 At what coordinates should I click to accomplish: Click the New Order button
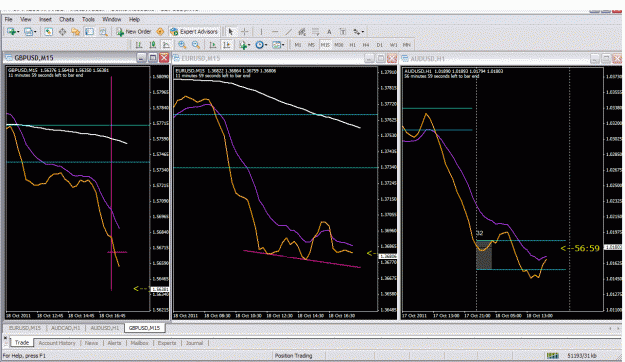134,31
